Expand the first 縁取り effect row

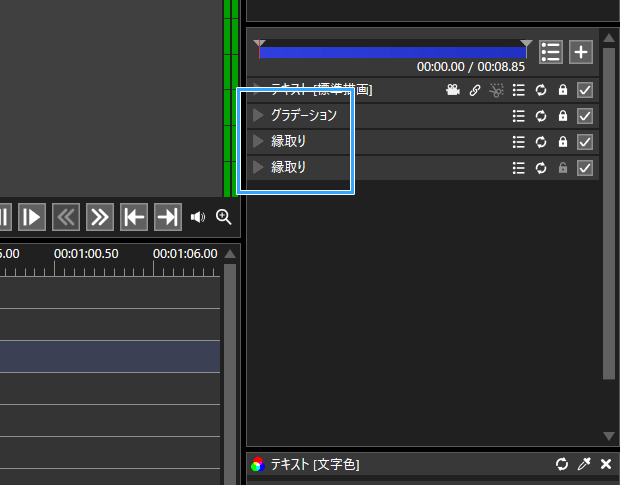pyautogui.click(x=258, y=141)
